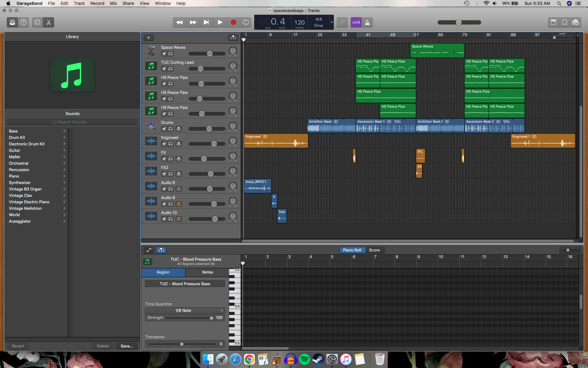
Task: Solo the frogrowel track
Action: click(170, 144)
